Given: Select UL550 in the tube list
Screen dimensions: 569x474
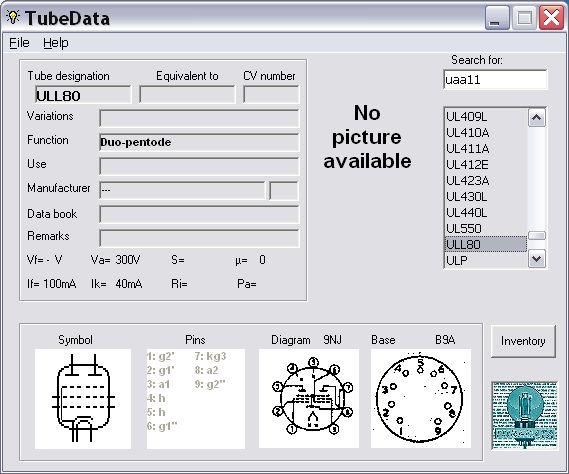Looking at the screenshot, I should pyautogui.click(x=486, y=229).
